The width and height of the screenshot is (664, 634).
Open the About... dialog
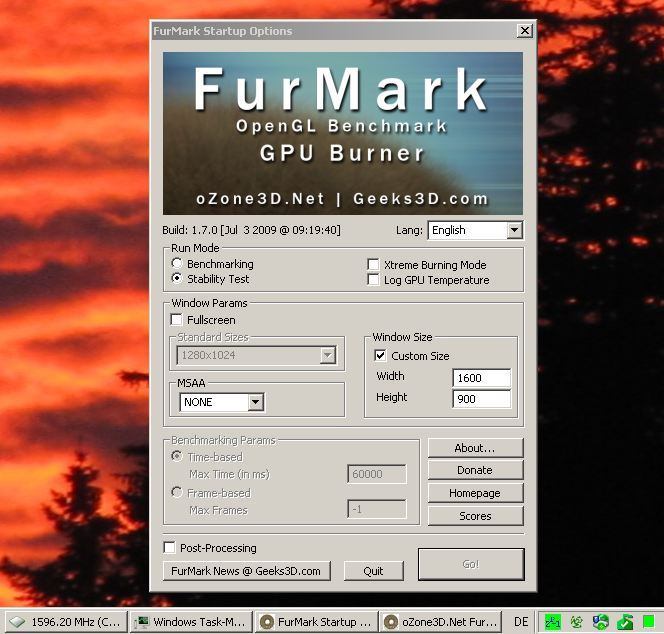(476, 448)
